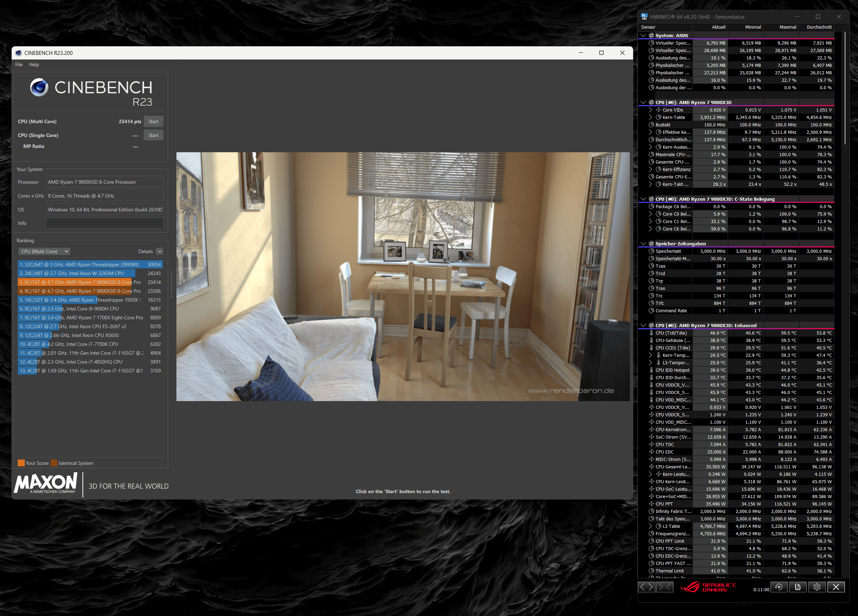Open HWiNFO sensor settings gear
Viewport: 858px width, 616px height.
817,587
